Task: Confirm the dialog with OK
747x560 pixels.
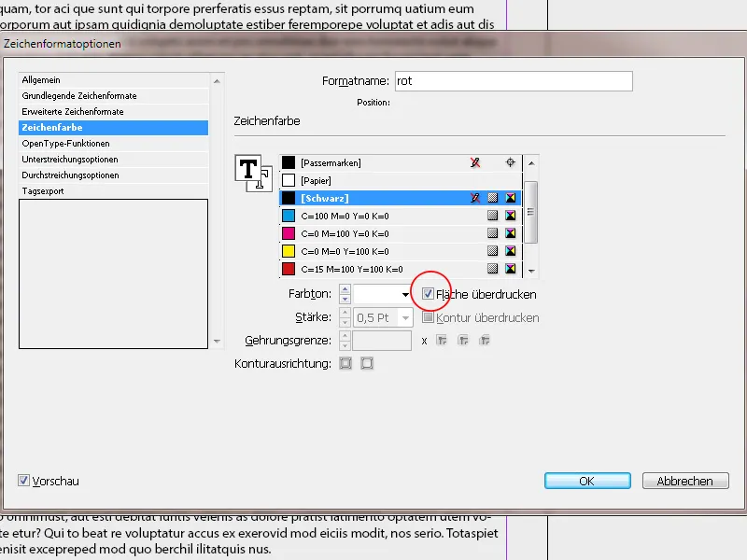Action: (x=587, y=480)
